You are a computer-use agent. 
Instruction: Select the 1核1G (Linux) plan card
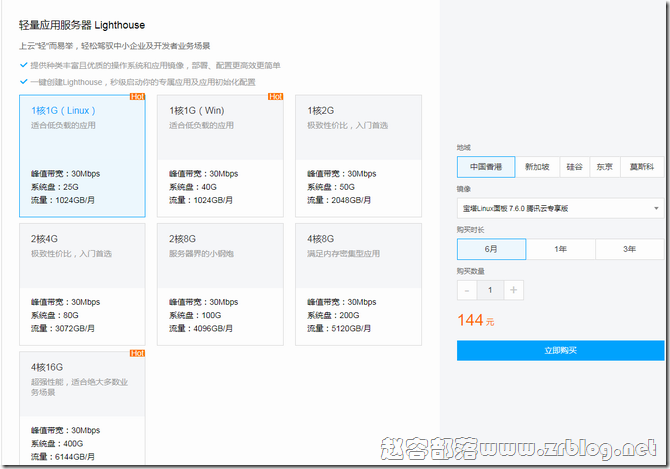point(82,156)
